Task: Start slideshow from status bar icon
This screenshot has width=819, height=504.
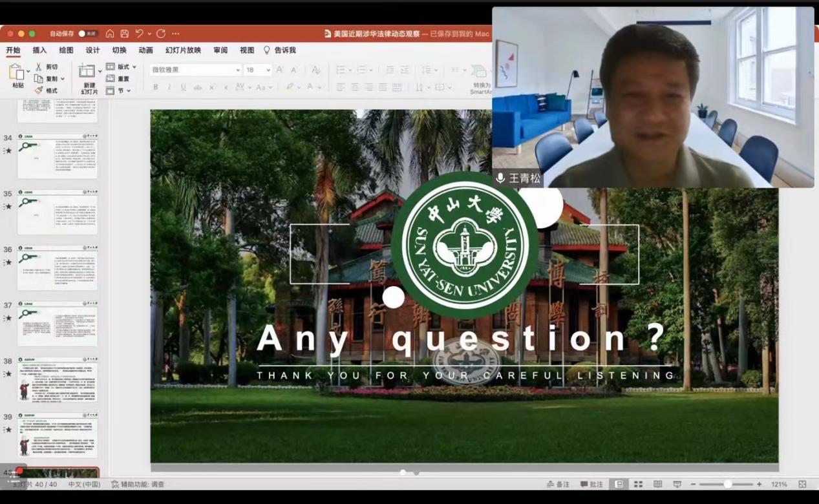Action: 677,484
